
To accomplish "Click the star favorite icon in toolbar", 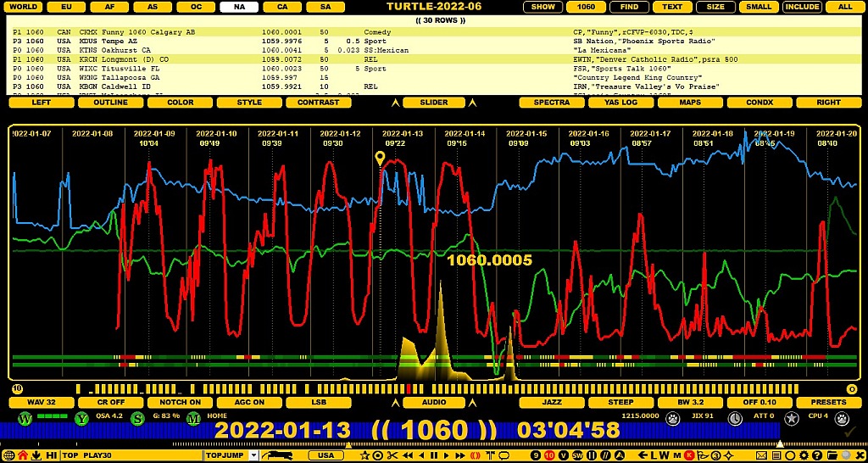I will coord(364,455).
